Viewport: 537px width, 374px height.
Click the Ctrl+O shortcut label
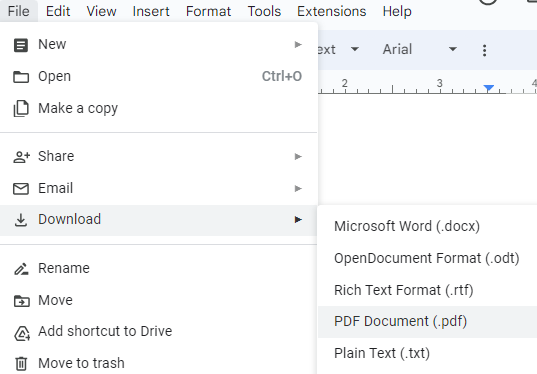tap(282, 76)
